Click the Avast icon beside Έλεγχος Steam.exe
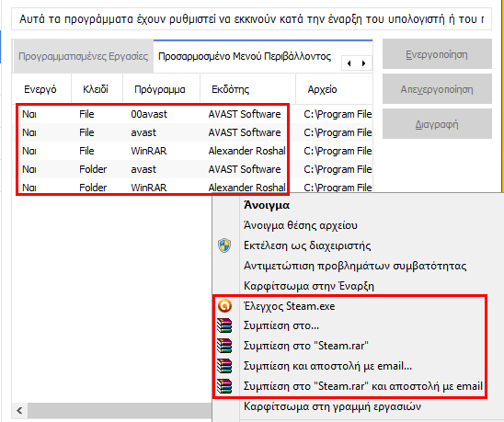Viewport: 504px width, 422px height. [x=224, y=305]
